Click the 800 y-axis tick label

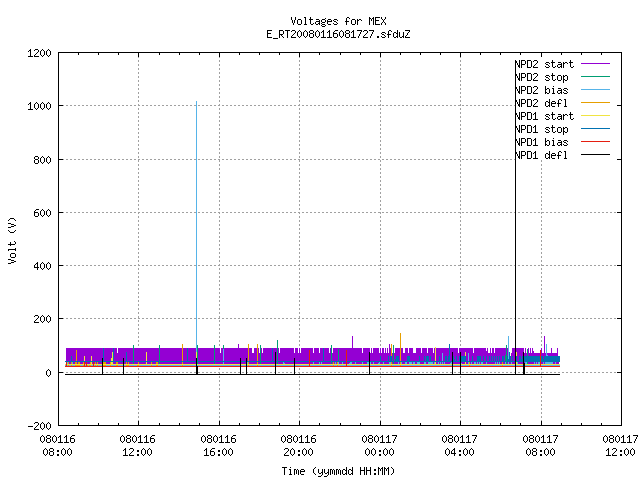tap(42, 160)
